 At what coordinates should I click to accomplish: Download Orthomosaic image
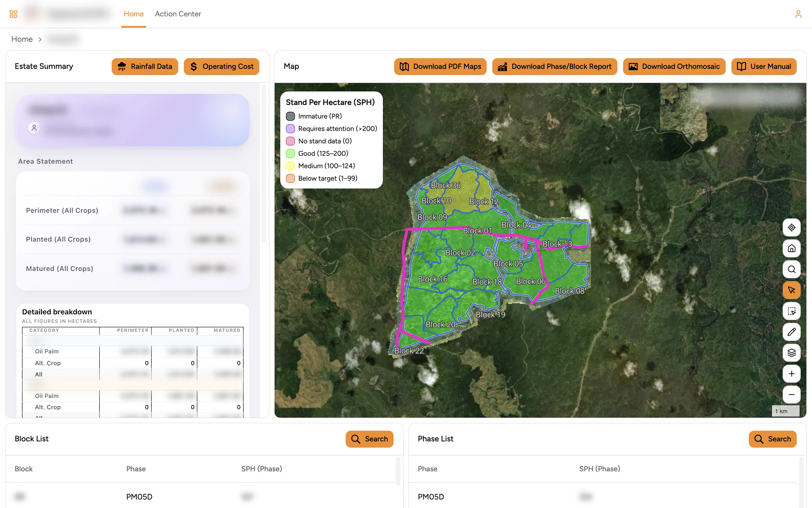click(674, 67)
